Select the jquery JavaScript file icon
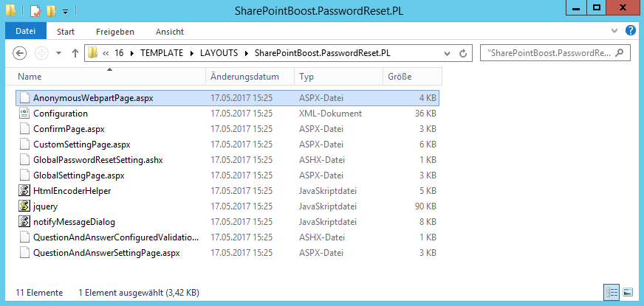 pos(24,206)
